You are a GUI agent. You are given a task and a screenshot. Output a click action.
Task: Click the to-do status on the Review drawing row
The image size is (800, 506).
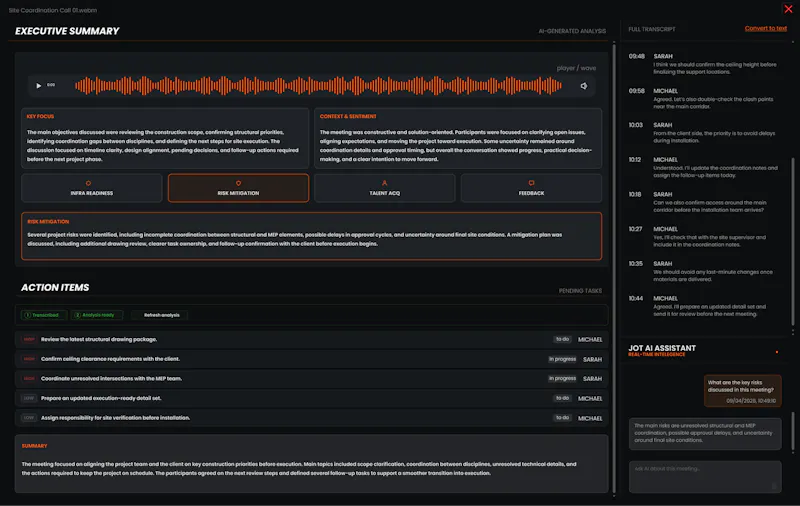coord(562,339)
